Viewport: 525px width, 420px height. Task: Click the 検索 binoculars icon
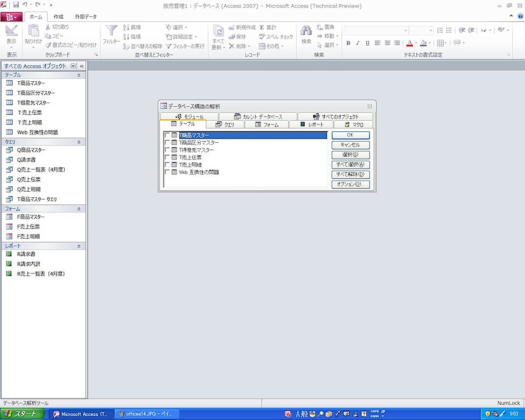(x=306, y=31)
